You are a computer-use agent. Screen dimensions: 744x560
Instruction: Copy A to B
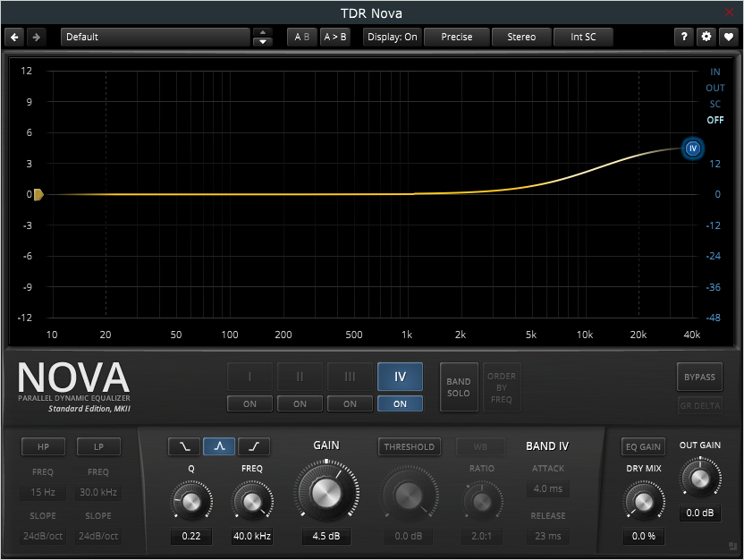[335, 37]
